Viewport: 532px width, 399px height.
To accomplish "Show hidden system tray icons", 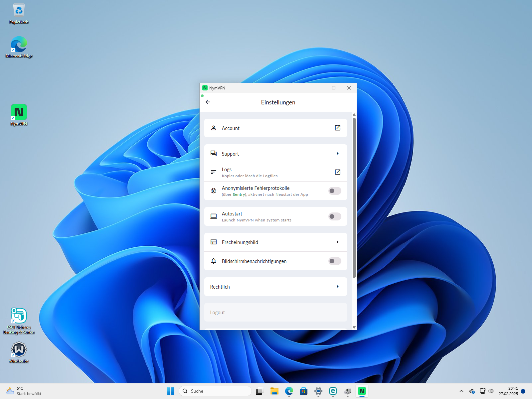I will click(x=461, y=391).
